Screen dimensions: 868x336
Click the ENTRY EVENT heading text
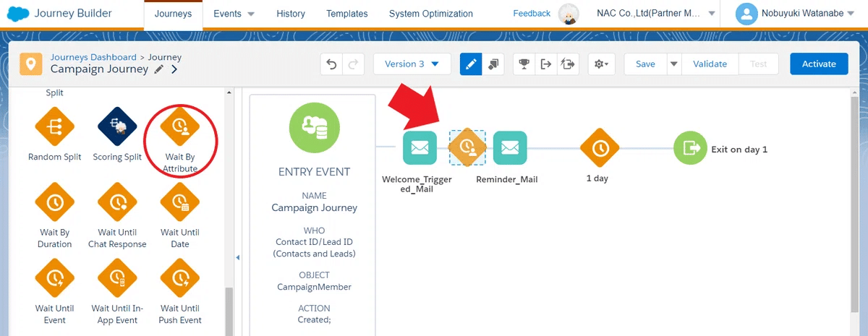(314, 172)
